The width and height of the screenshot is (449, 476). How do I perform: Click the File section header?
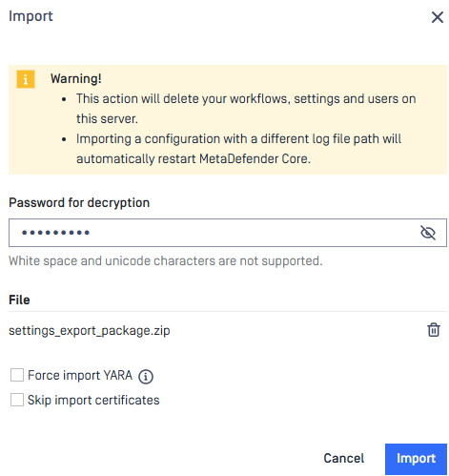coord(19,300)
